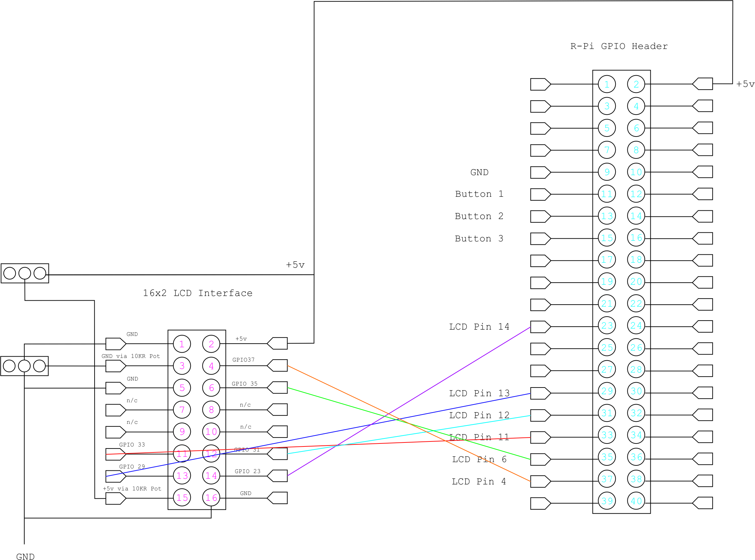755x560 pixels.
Task: Click the "LCD Pin 4" label
Action: click(x=479, y=481)
